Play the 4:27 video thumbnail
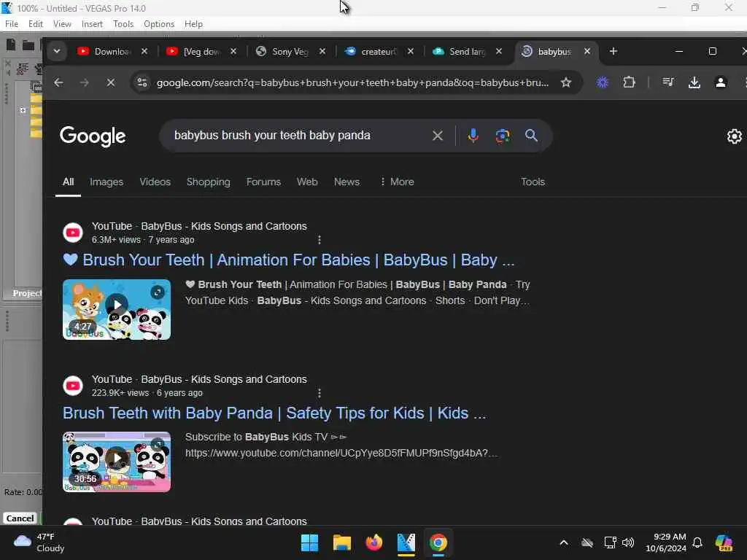747x560 pixels. [117, 309]
